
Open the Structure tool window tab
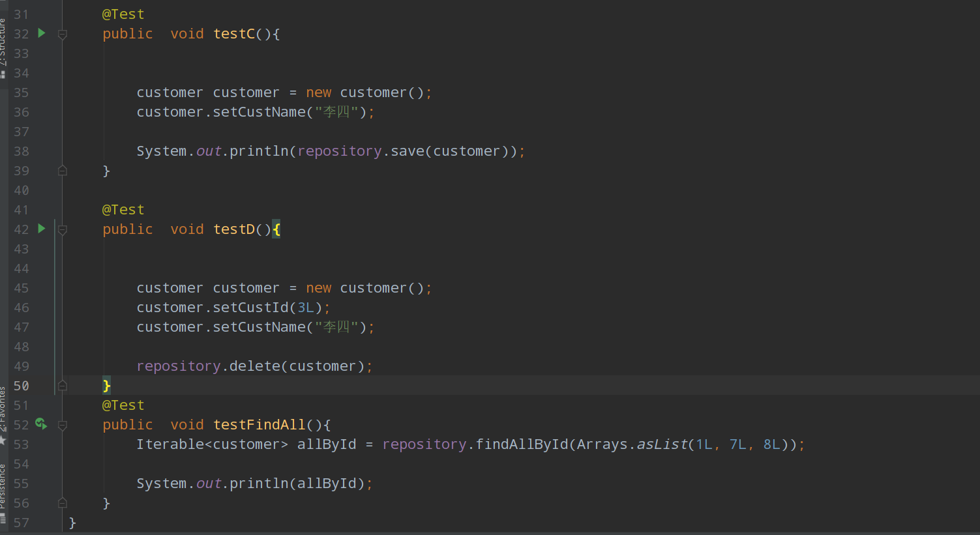point(3,42)
